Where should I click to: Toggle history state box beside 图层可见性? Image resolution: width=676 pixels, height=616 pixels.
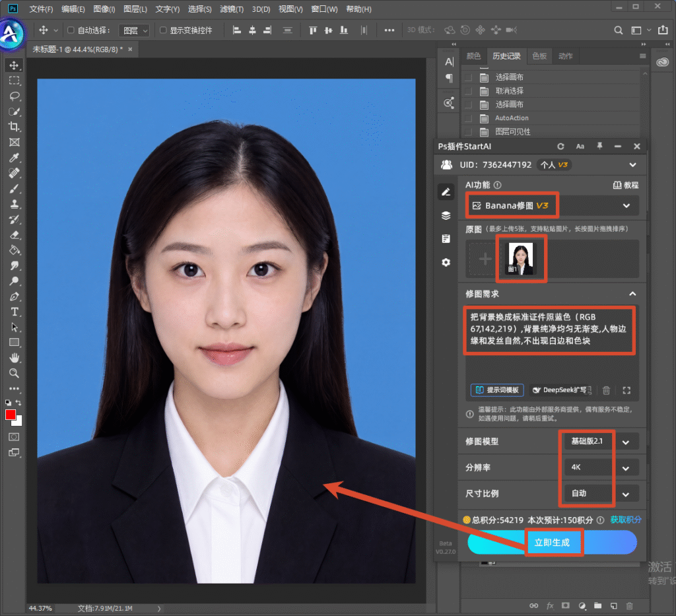(x=468, y=132)
